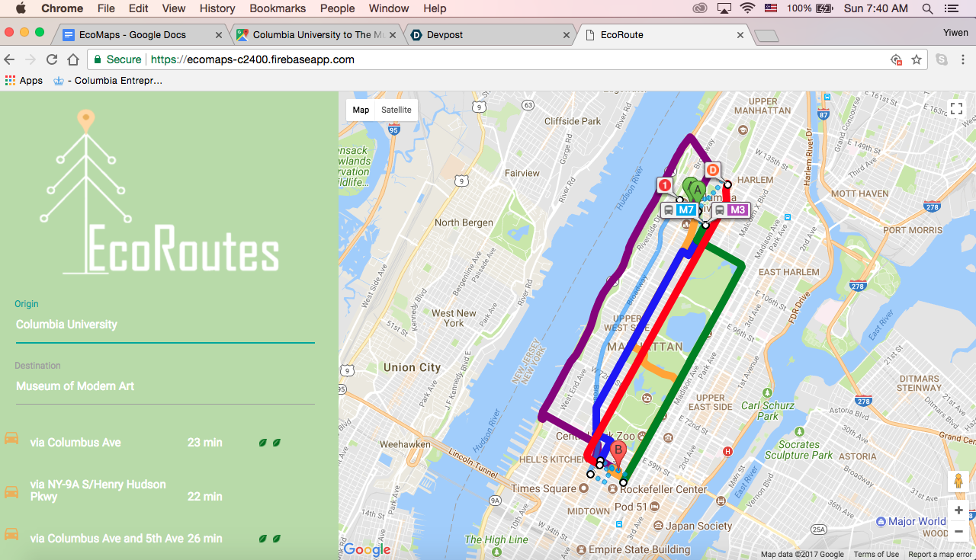Open Spotlight search in menu bar

point(927,8)
